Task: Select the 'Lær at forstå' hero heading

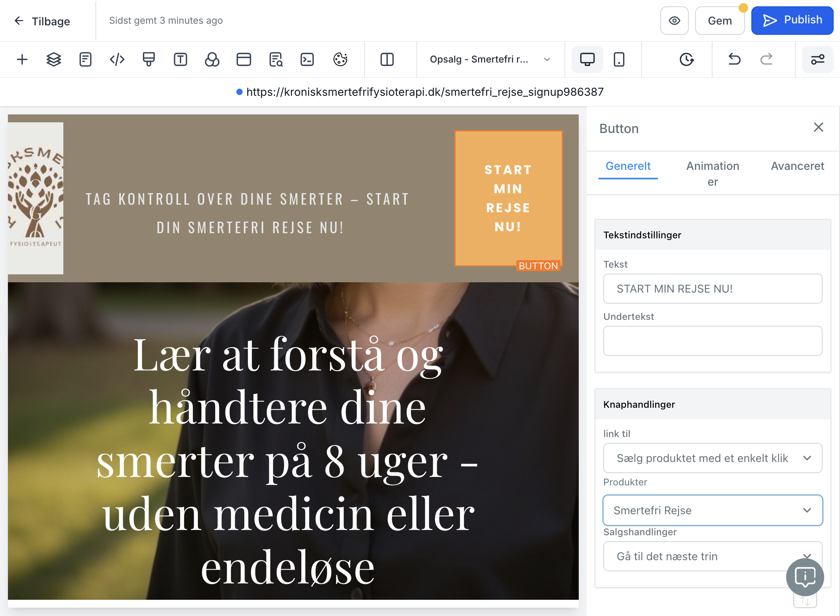Action: [x=288, y=461]
